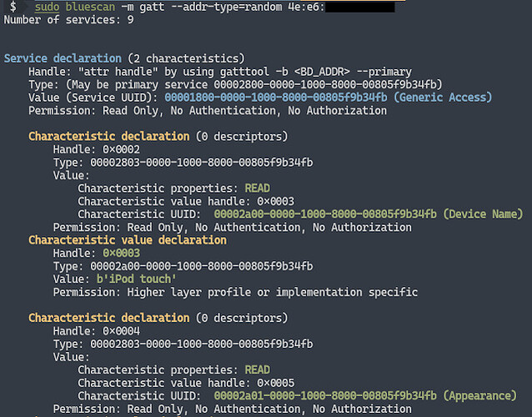The image size is (532, 417).
Task: Select the "bluescan" command name
Action: pyautogui.click(x=90, y=7)
